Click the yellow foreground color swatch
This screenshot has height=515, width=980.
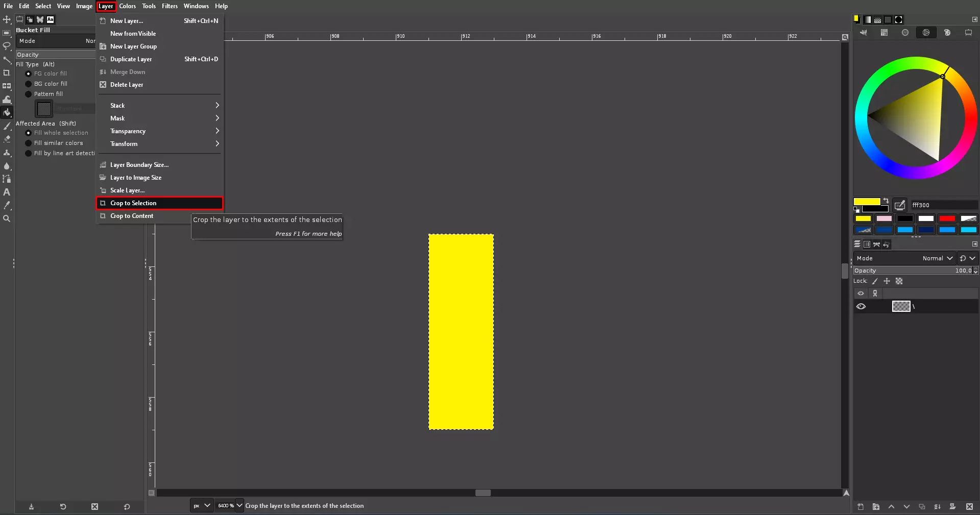867,201
